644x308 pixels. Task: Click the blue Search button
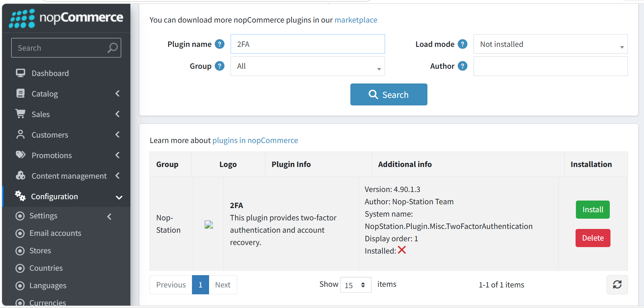389,94
